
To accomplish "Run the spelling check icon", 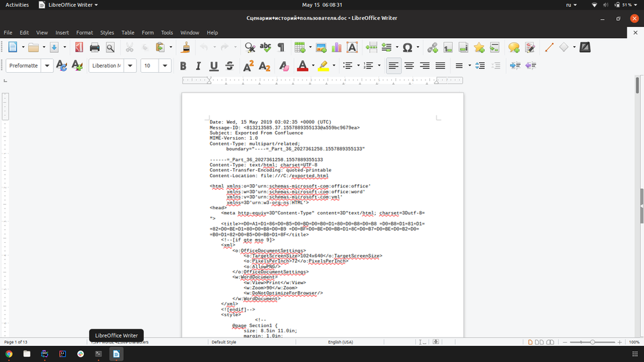I will 266,48.
